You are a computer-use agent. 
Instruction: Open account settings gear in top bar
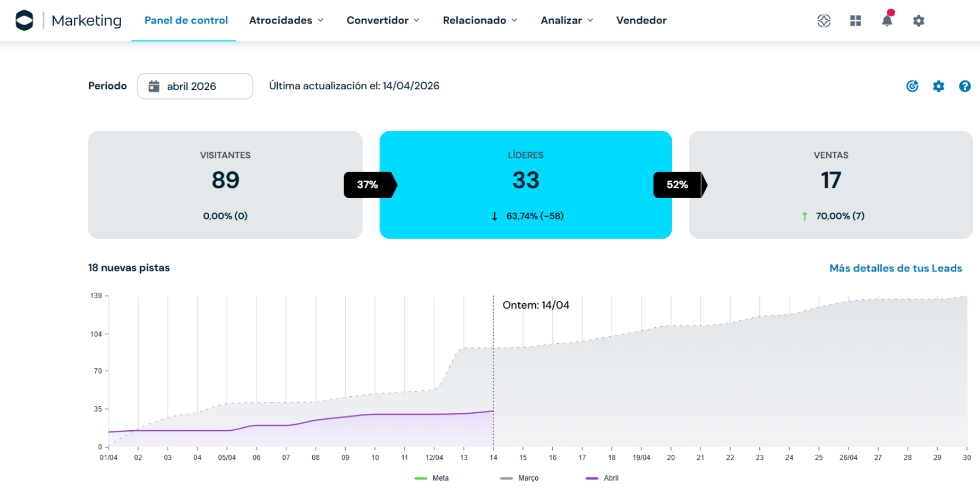(x=919, y=21)
